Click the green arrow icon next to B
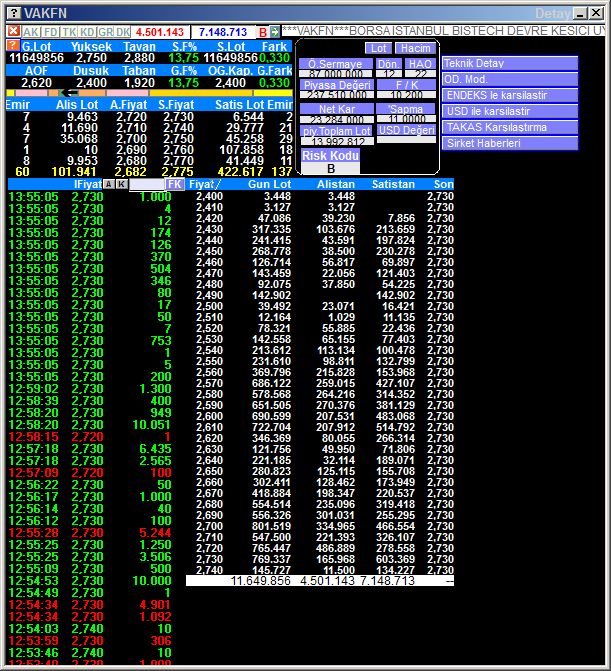This screenshot has height=671, width=611. 275,32
